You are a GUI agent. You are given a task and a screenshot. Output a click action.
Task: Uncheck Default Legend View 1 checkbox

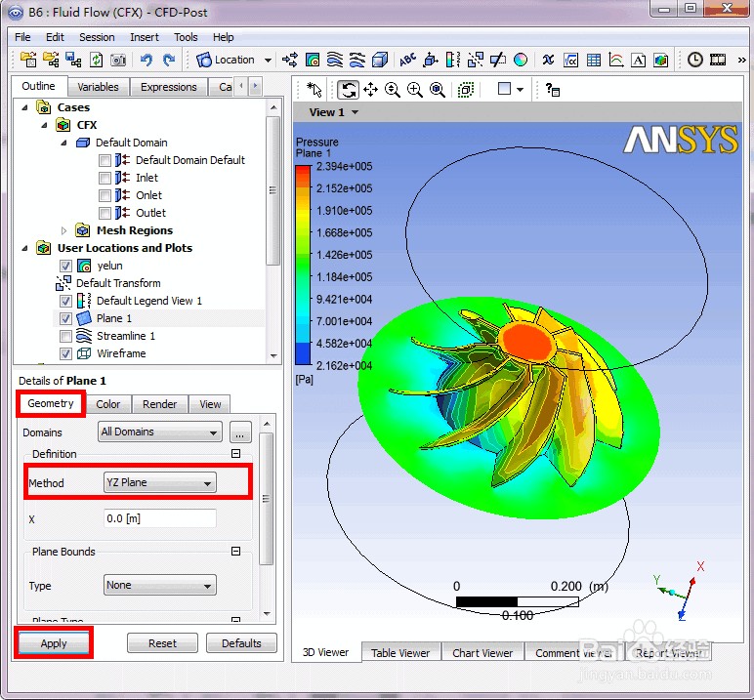tap(65, 301)
